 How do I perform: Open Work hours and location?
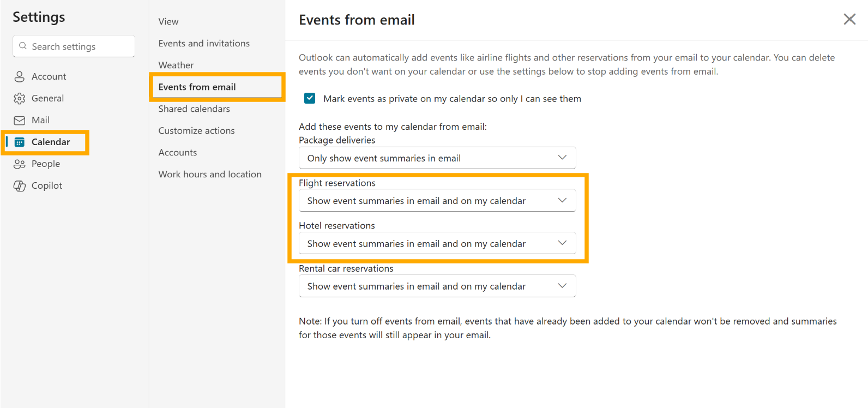[210, 175]
